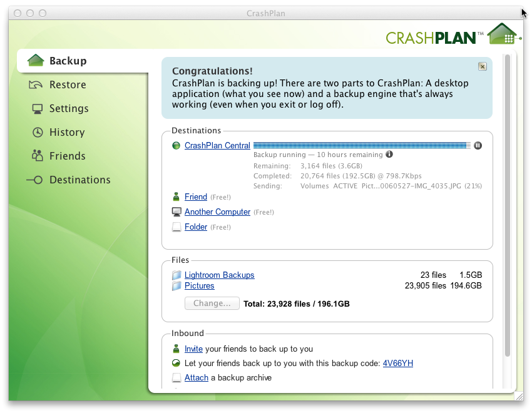The width and height of the screenshot is (532, 413).
Task: Go to the History tab
Action: [67, 133]
